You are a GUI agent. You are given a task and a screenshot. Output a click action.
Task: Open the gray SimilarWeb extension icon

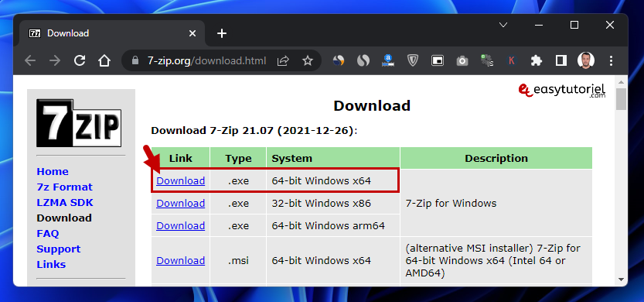pos(363,61)
